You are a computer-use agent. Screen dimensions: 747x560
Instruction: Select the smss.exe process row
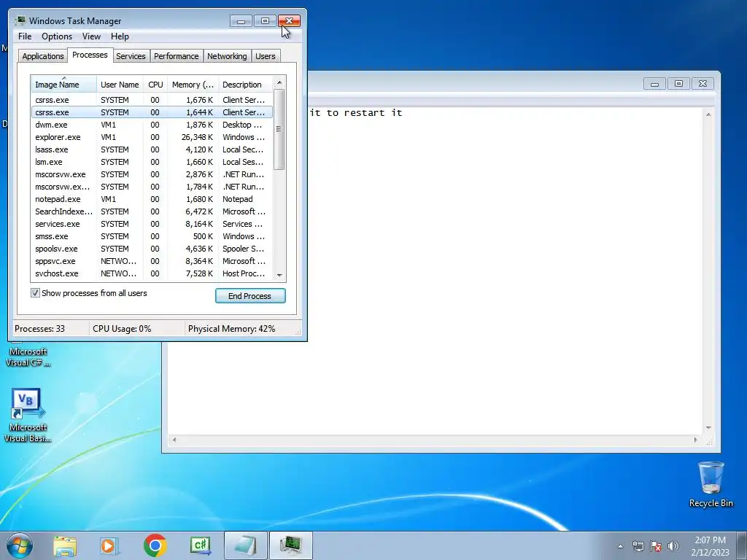152,236
